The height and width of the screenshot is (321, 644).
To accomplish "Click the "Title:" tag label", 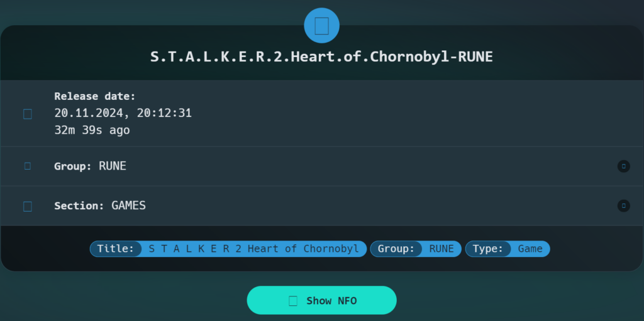I will pyautogui.click(x=116, y=249).
